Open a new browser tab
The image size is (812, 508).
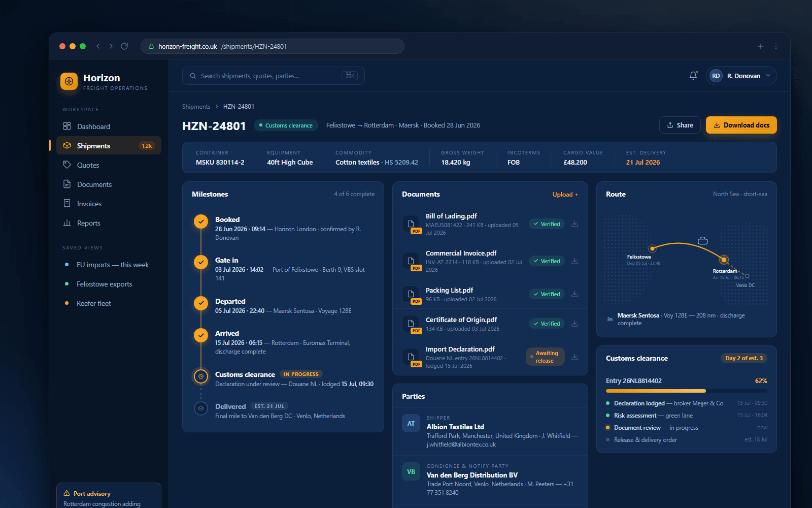[761, 46]
